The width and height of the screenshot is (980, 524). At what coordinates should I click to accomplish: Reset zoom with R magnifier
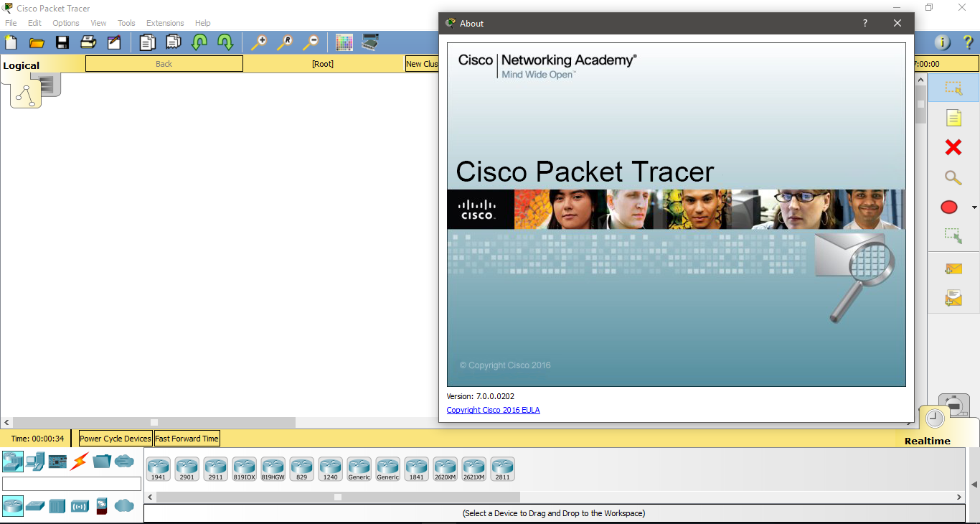click(284, 42)
